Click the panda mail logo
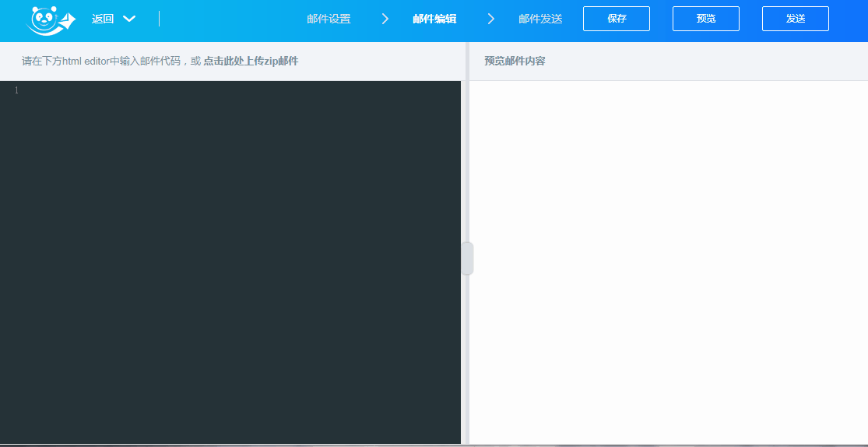The image size is (868, 447). click(x=51, y=20)
